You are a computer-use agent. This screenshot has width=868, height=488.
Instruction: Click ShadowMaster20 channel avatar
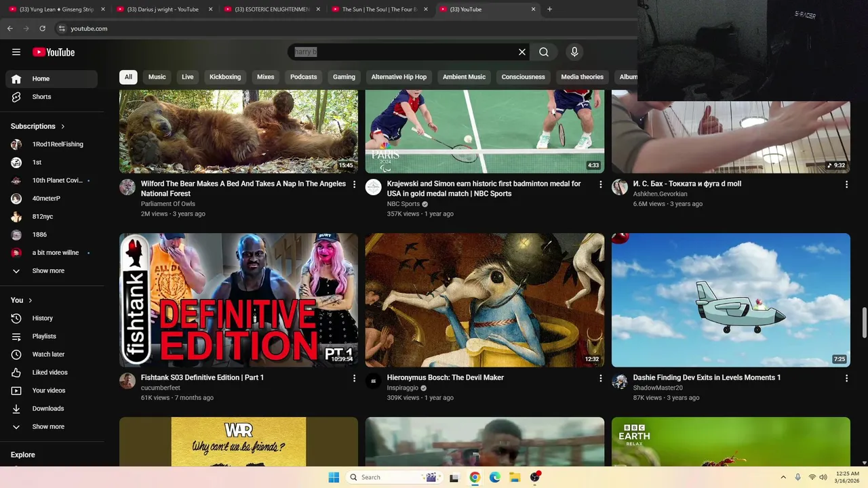[620, 381]
